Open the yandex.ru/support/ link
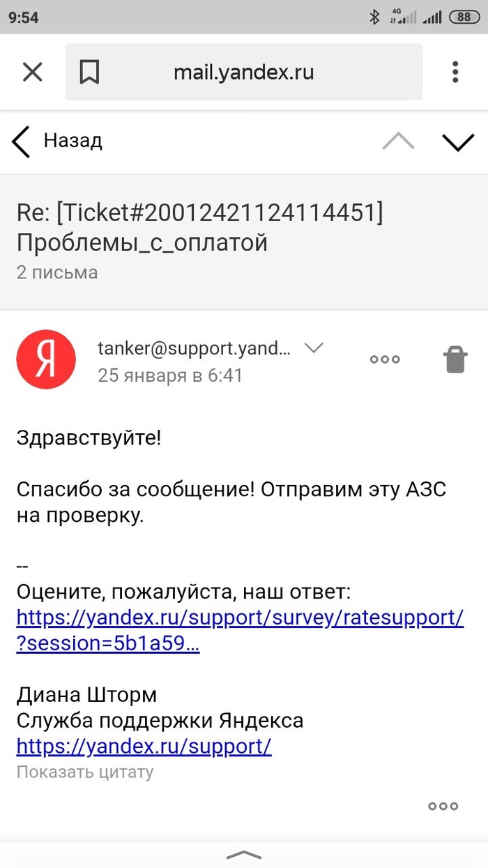The width and height of the screenshot is (488, 868). (144, 746)
